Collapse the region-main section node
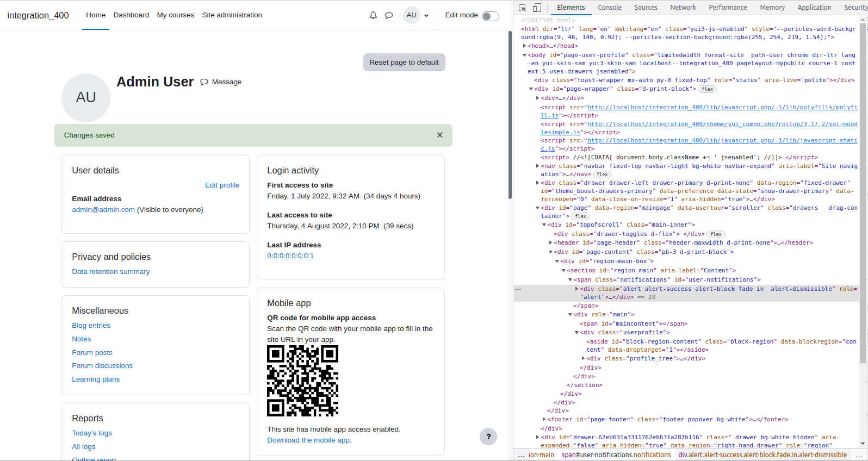Screen dimensions: 868x461 pos(563,270)
